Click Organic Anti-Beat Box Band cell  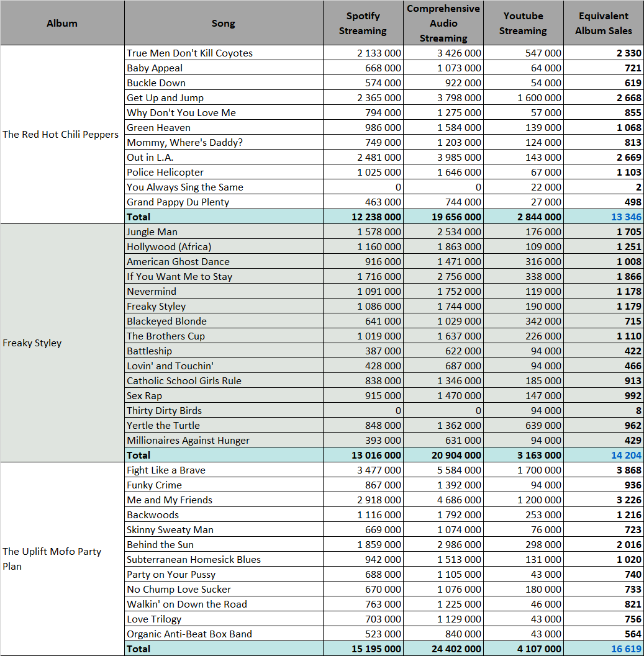point(224,634)
